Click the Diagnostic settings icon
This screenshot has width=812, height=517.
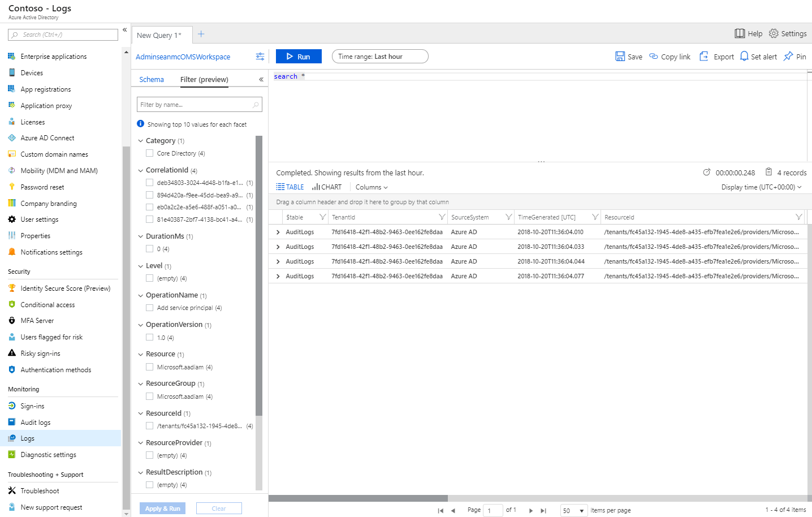(11, 455)
